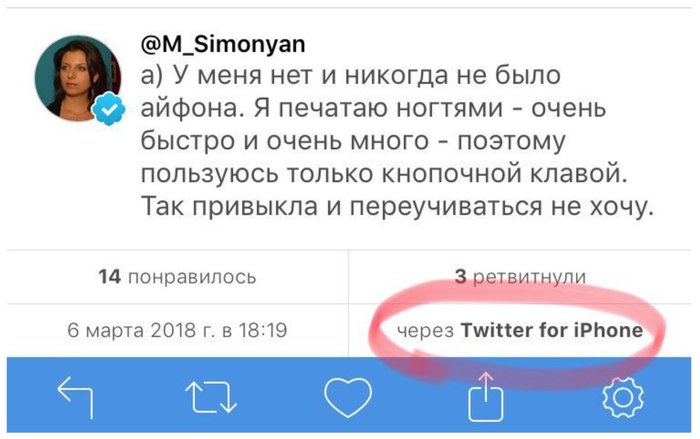
Task: Tap the number 3 retweet count
Action: (459, 277)
